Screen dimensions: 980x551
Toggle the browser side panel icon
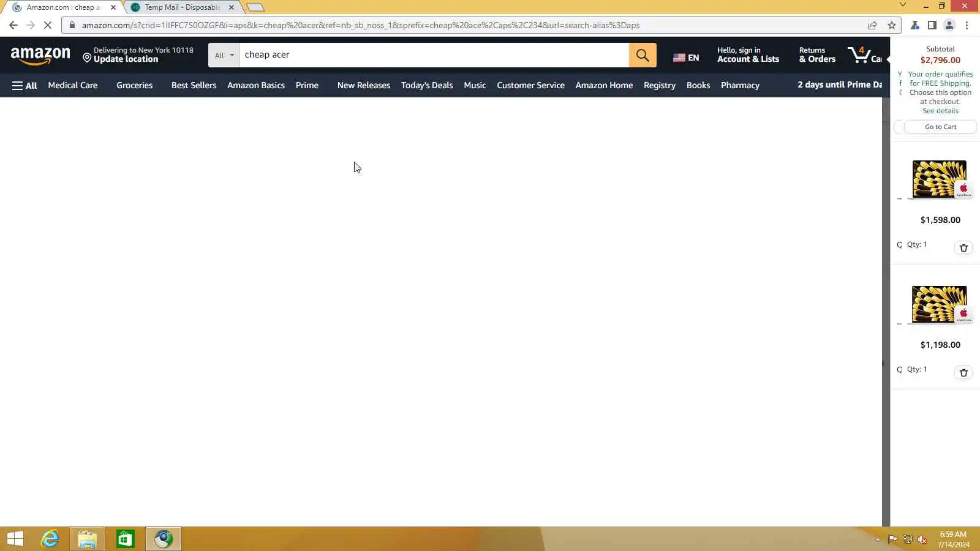click(x=932, y=25)
